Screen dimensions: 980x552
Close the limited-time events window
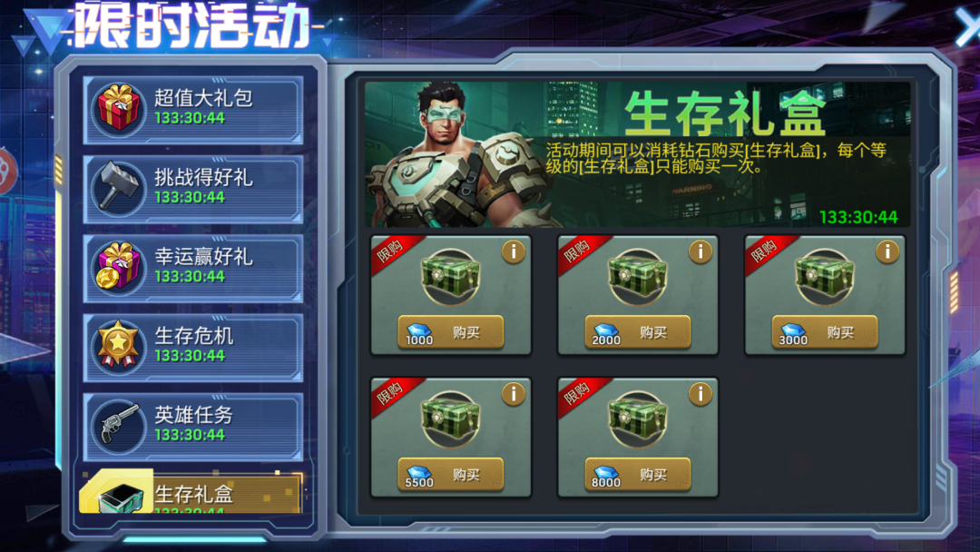tap(967, 27)
